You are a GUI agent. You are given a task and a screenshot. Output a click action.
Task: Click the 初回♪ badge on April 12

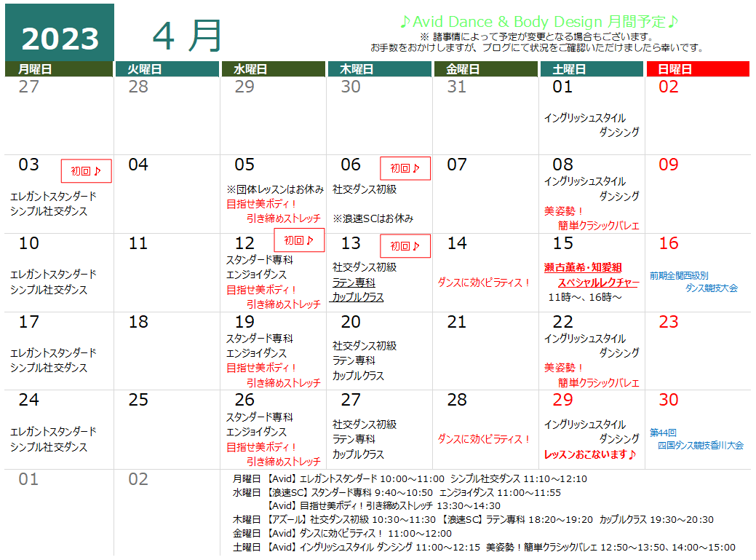point(299,240)
